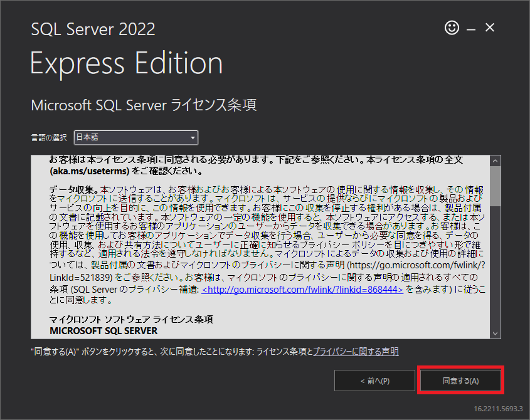Open the 言語の選択 language dropdown
The height and width of the screenshot is (420, 530).
pyautogui.click(x=136, y=137)
